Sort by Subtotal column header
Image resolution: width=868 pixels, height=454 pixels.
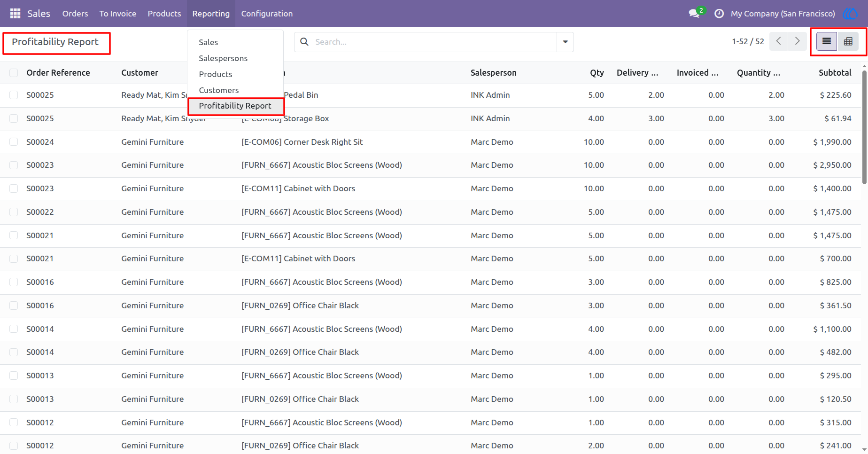pyautogui.click(x=835, y=73)
